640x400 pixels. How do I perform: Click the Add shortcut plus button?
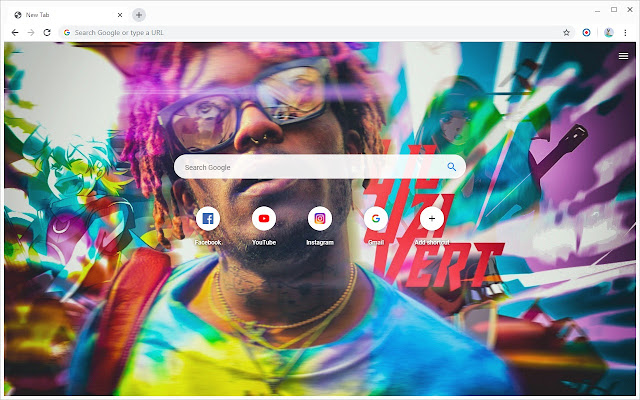tap(432, 219)
